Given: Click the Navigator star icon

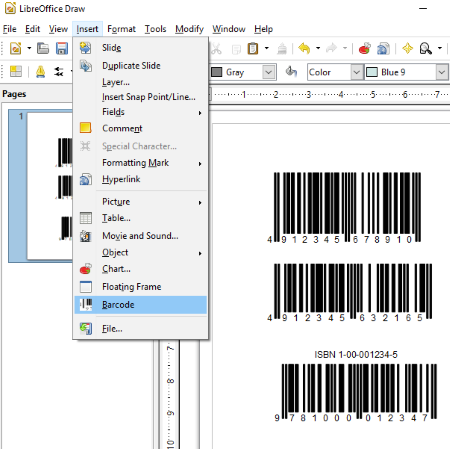Looking at the screenshot, I should coord(407,49).
